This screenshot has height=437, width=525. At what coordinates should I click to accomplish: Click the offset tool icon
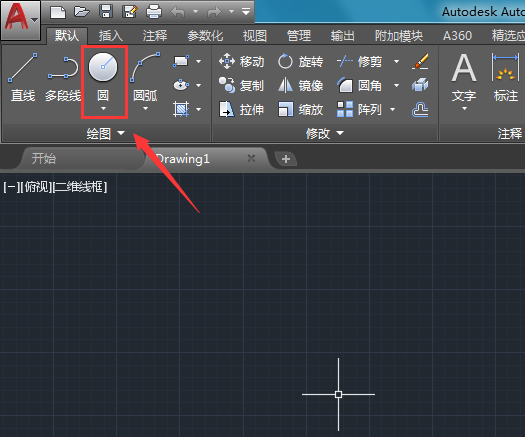420,110
